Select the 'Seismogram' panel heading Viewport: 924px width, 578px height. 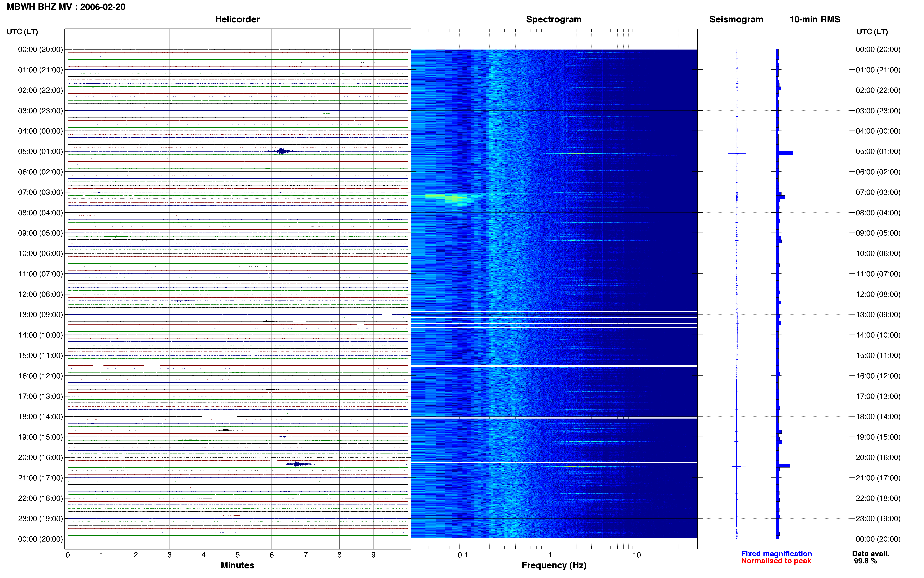tap(736, 20)
